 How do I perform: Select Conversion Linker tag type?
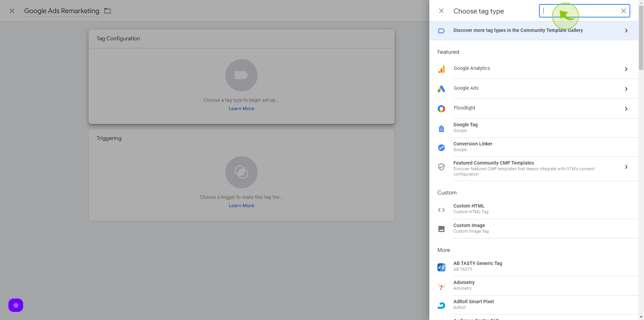click(534, 147)
